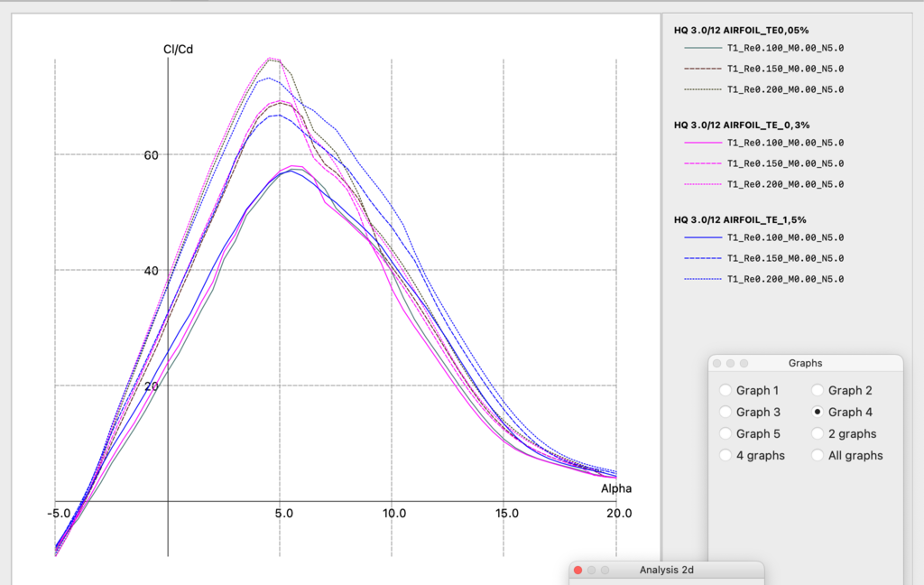Select the TE_0,3% Re0.150 legend entry
Screen dimensions: 924x585
(x=784, y=163)
